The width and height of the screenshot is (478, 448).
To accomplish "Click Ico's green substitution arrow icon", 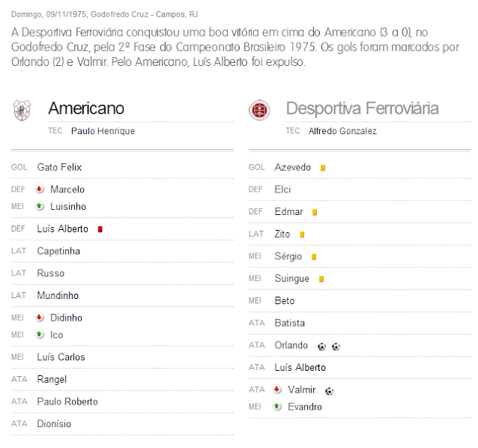I will 40,335.
